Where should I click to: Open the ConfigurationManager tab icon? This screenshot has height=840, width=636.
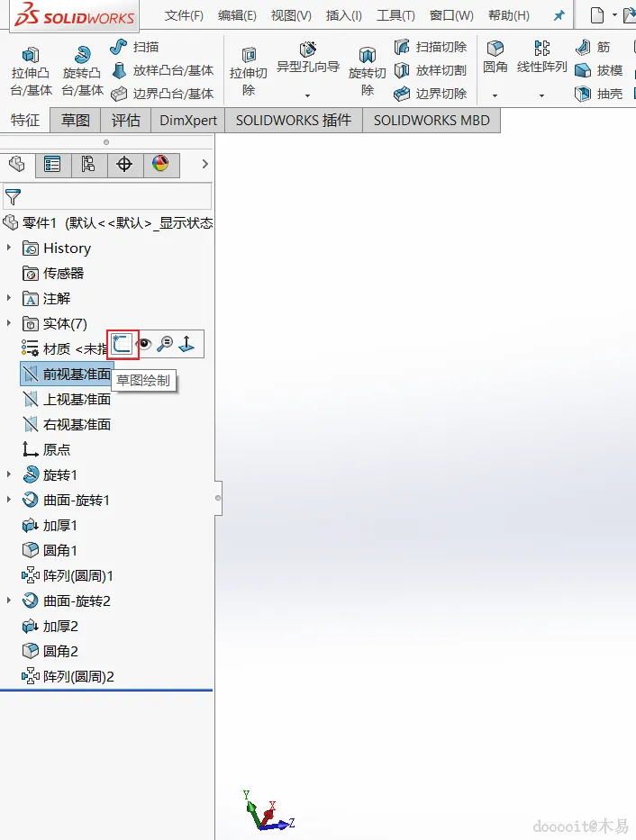point(88,165)
